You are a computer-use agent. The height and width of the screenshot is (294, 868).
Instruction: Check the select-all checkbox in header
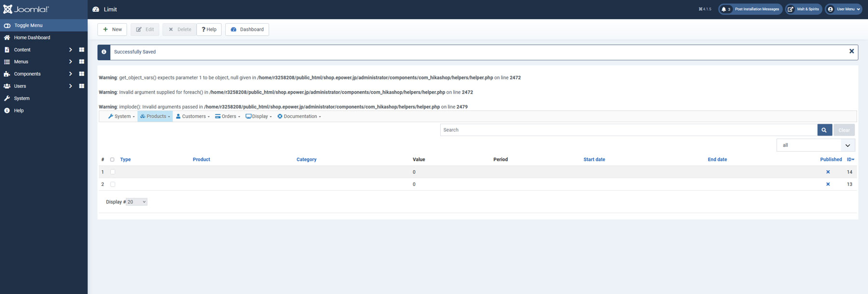[112, 159]
